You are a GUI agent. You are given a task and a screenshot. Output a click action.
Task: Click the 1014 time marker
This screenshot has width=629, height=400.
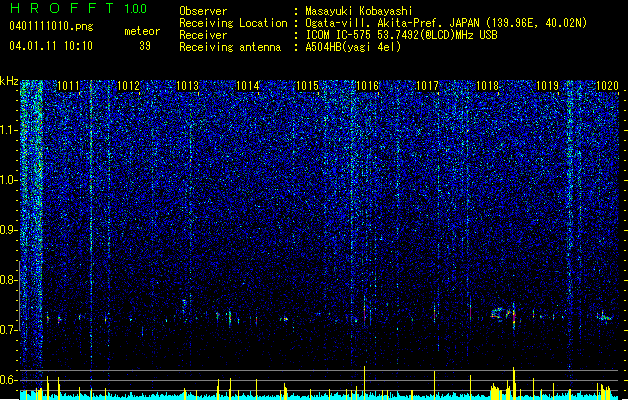point(248,86)
